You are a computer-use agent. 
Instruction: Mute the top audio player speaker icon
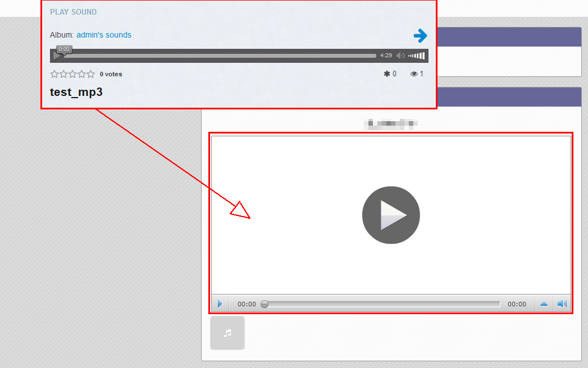(x=400, y=56)
